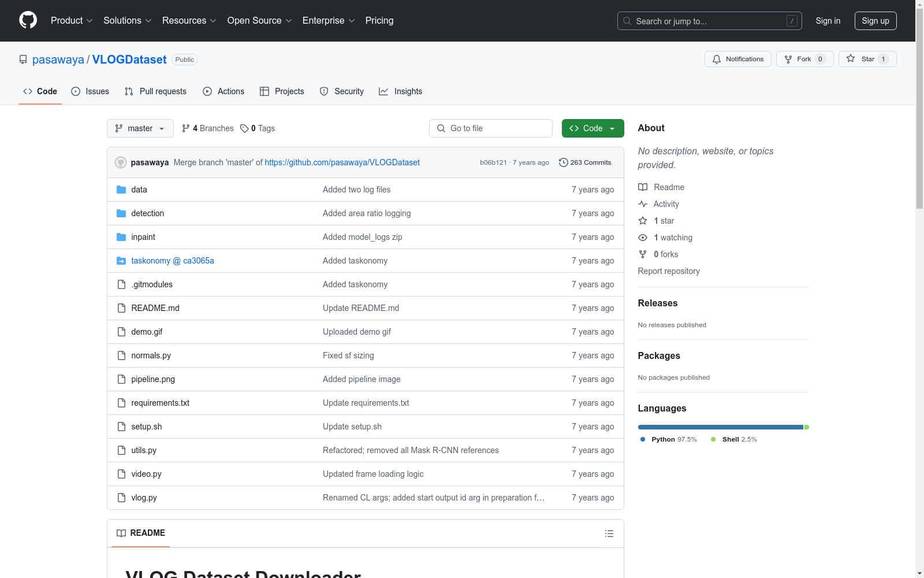
Task: Click the commit hash b06b121
Action: (x=493, y=162)
